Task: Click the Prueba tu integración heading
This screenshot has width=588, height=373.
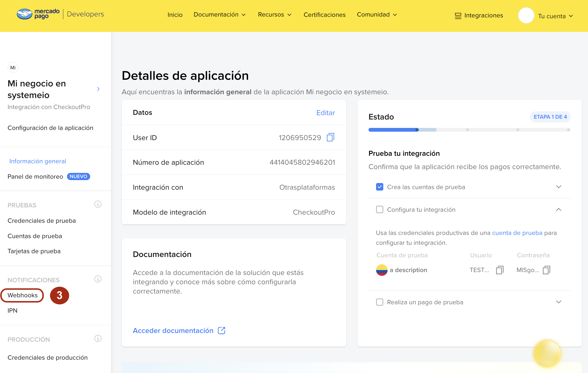Action: (404, 153)
